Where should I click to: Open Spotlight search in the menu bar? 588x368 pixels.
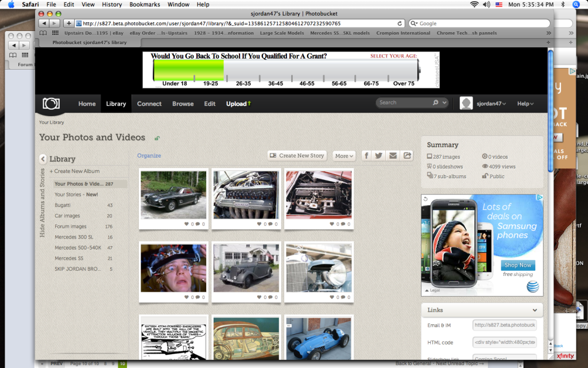pos(577,5)
